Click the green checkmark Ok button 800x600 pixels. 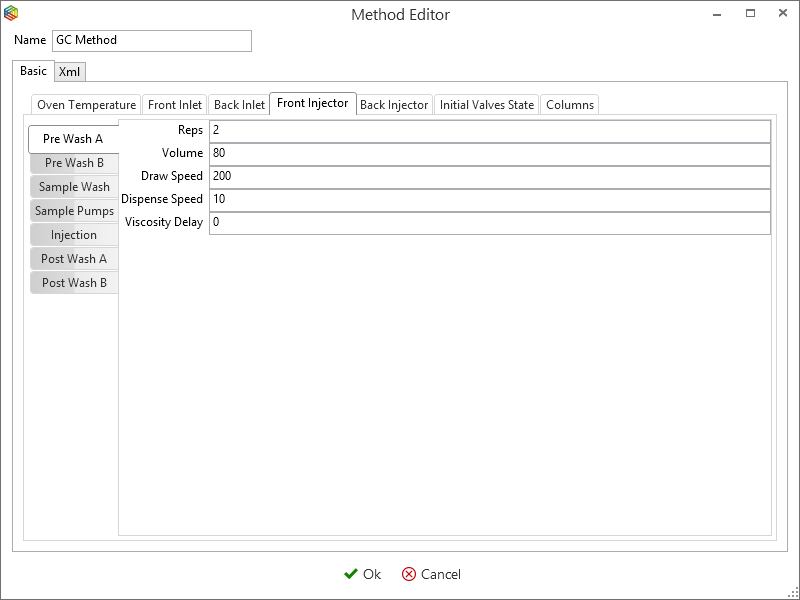(x=362, y=574)
